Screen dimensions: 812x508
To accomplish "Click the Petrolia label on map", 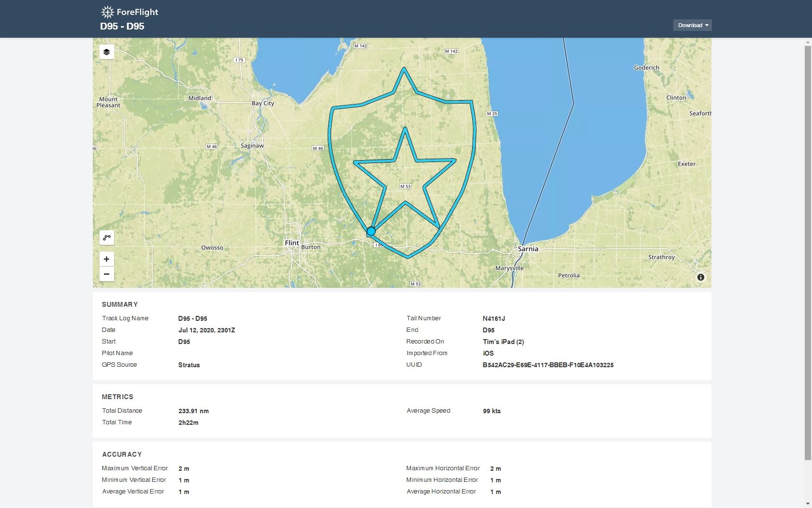I will coord(568,275).
